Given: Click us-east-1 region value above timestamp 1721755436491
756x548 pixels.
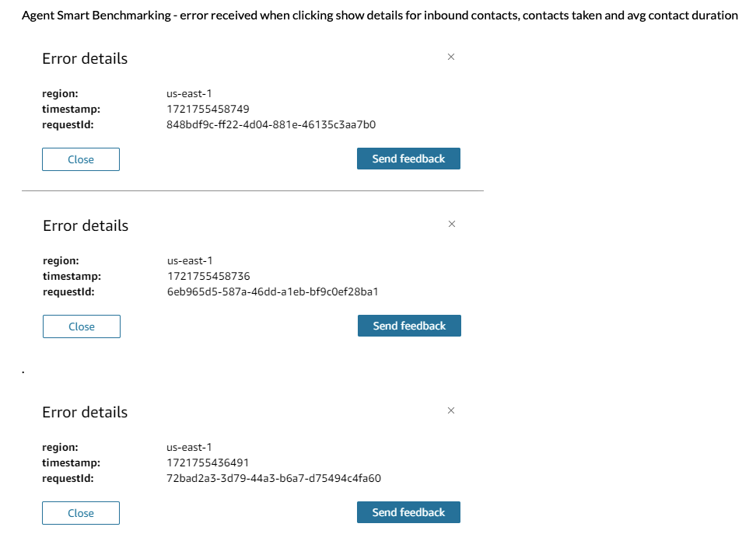Looking at the screenshot, I should point(189,447).
